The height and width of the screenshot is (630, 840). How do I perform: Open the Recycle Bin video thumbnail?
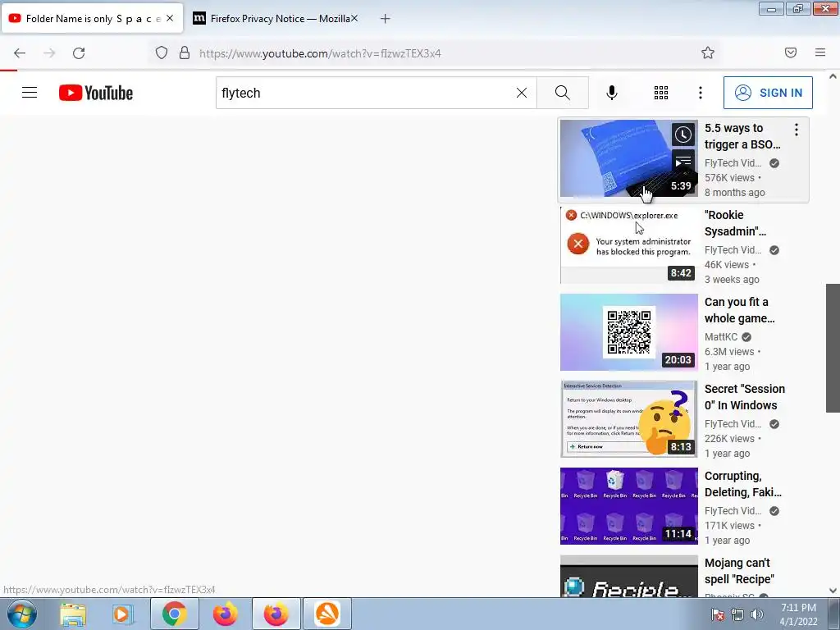point(629,506)
